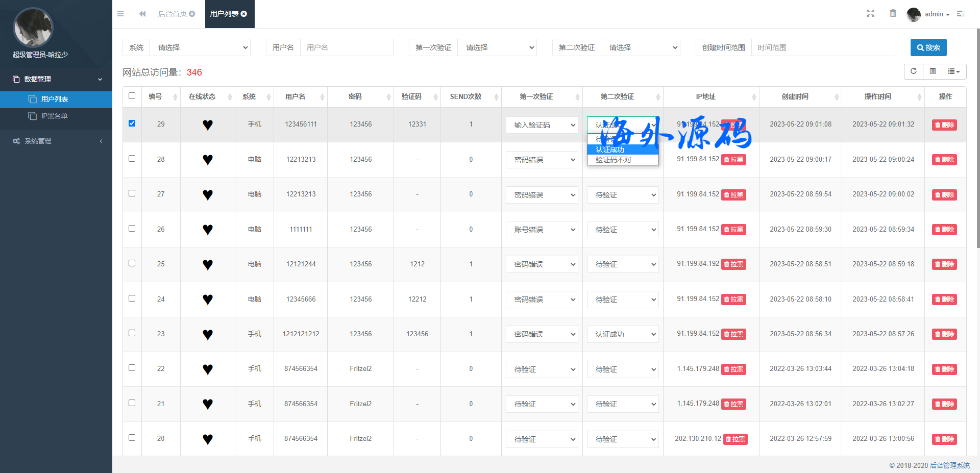This screenshot has width=980, height=473.
Task: Open IP黑名单 in the sidebar
Action: pos(54,116)
